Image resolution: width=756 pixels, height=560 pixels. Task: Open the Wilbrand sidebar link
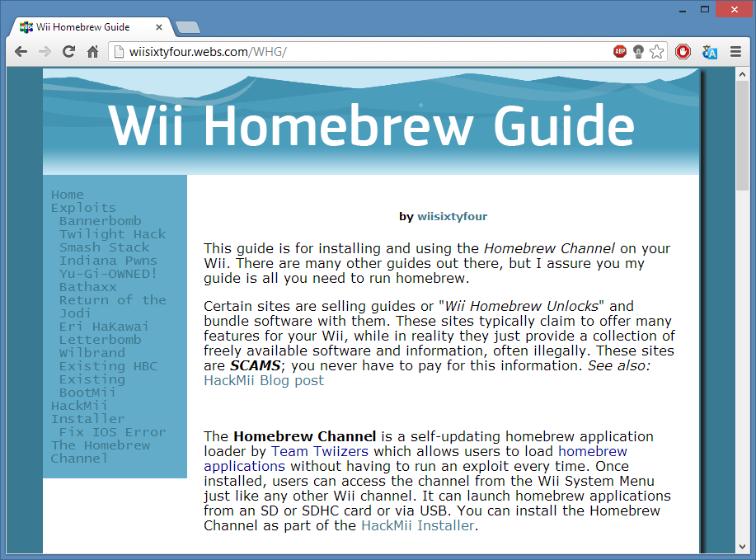[x=92, y=353]
